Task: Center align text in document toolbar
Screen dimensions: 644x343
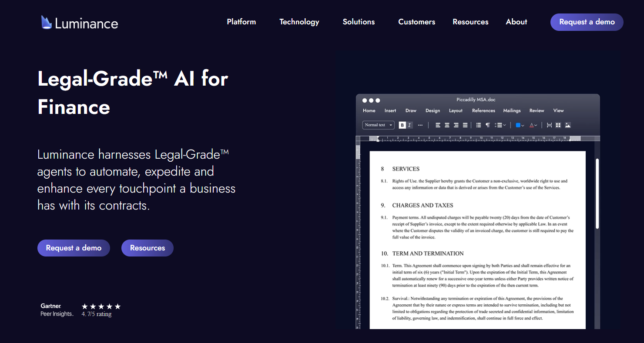Action: [x=447, y=125]
